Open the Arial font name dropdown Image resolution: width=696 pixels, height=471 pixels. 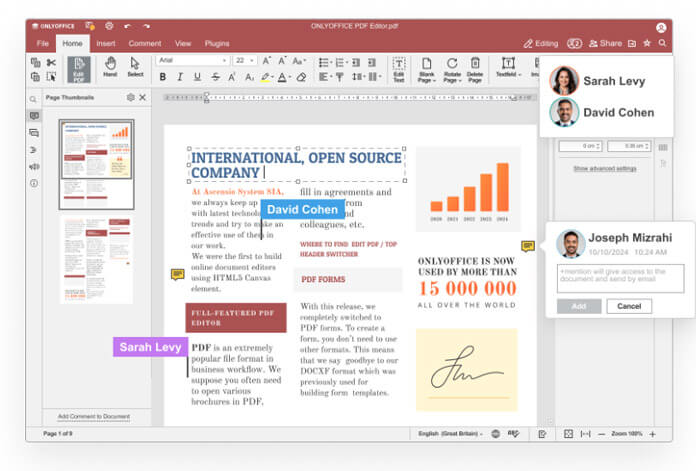pyautogui.click(x=193, y=60)
